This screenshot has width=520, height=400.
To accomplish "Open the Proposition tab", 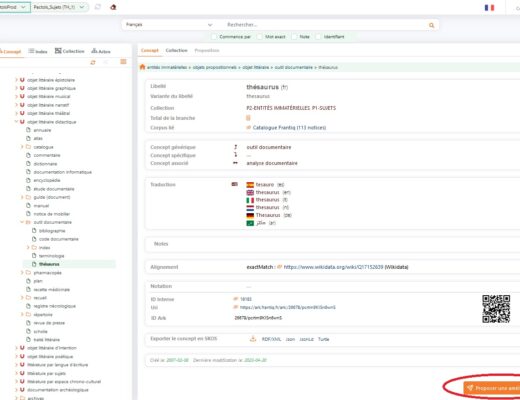I will tap(207, 50).
